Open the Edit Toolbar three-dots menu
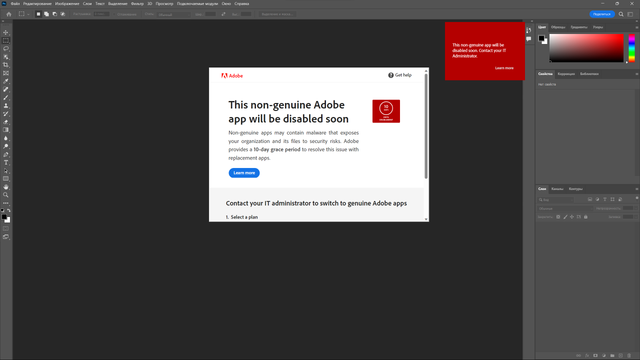Image resolution: width=640 pixels, height=360 pixels. coord(6,203)
